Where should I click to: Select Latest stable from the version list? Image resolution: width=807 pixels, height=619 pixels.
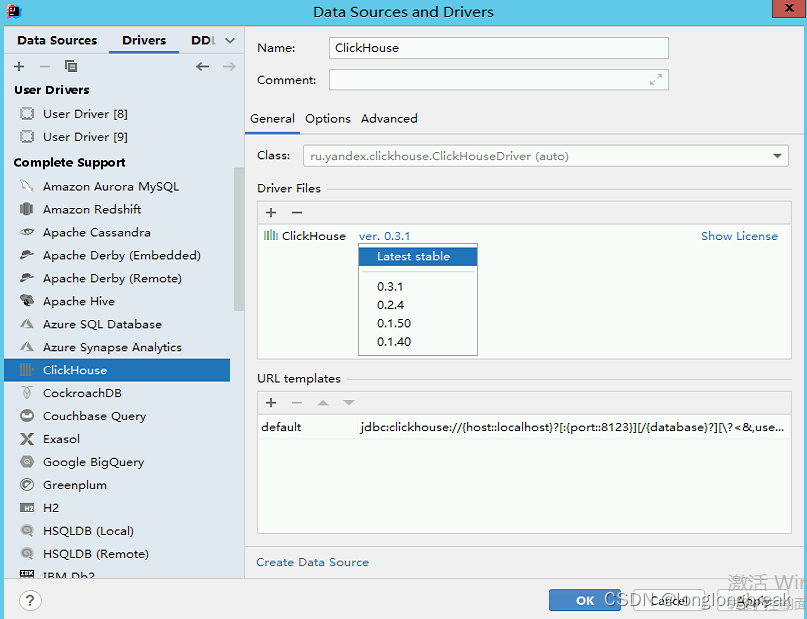click(x=417, y=257)
